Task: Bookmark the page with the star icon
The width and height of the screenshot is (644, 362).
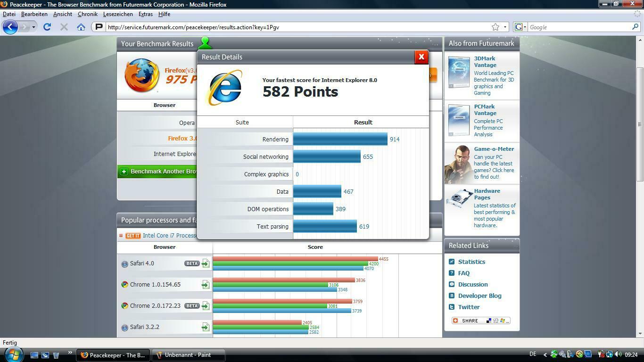Action: (495, 27)
